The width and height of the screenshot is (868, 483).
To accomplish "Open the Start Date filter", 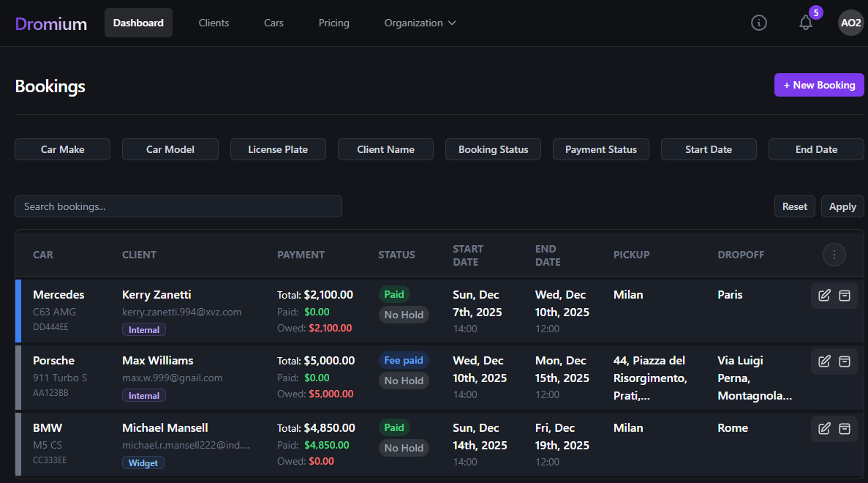I will (709, 149).
